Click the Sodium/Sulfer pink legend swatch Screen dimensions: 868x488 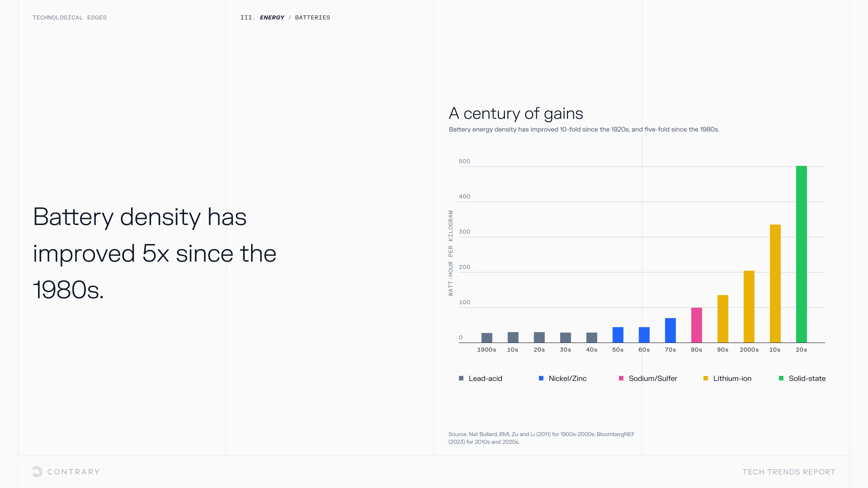tap(621, 378)
